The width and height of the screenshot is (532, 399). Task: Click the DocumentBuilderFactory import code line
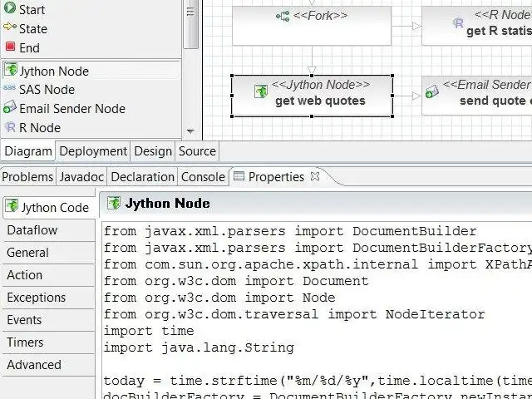[318, 248]
